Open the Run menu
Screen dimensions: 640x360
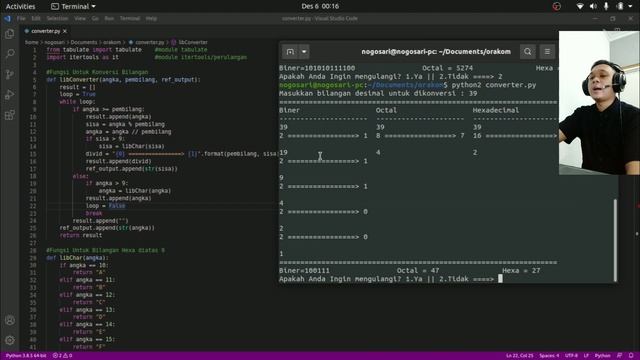109,18
